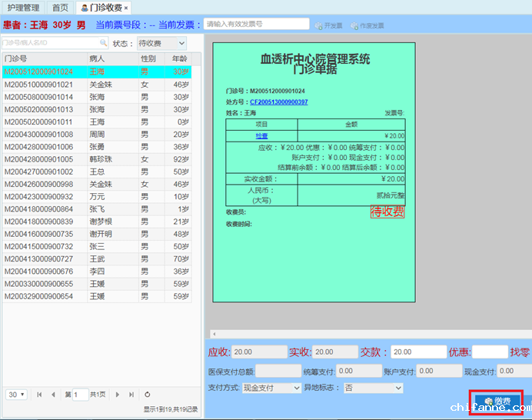Click the 统筹支付 field
This screenshot has height=420, width=532.
tap(359, 371)
